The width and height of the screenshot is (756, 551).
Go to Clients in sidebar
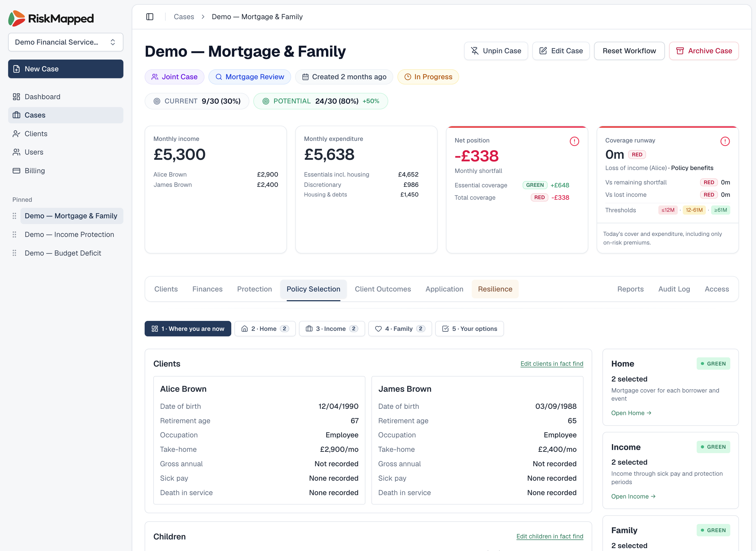click(x=66, y=134)
